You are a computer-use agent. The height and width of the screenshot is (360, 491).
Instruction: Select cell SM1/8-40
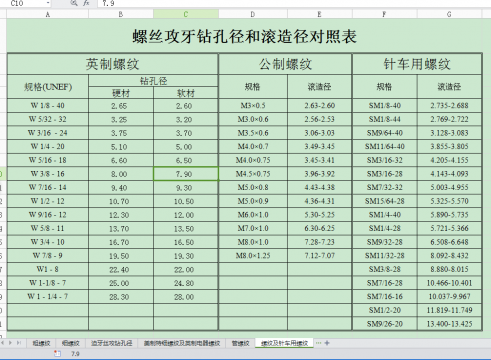385,106
